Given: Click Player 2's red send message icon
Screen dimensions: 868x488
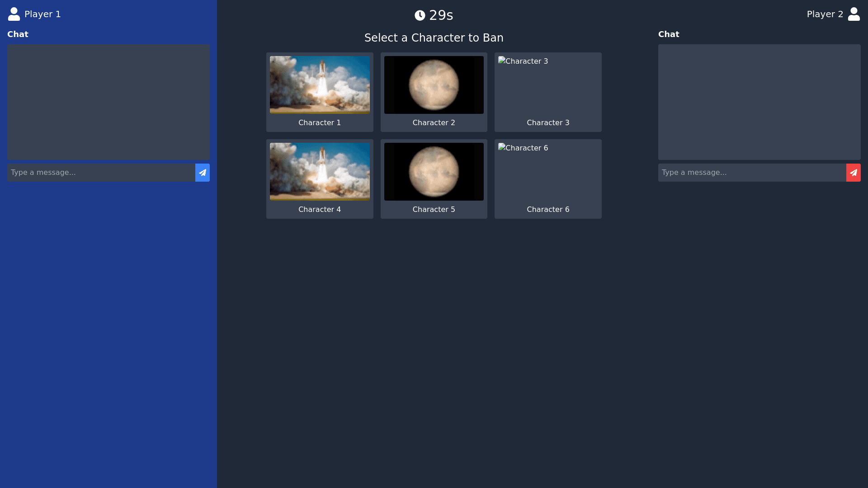Looking at the screenshot, I should click(x=853, y=173).
